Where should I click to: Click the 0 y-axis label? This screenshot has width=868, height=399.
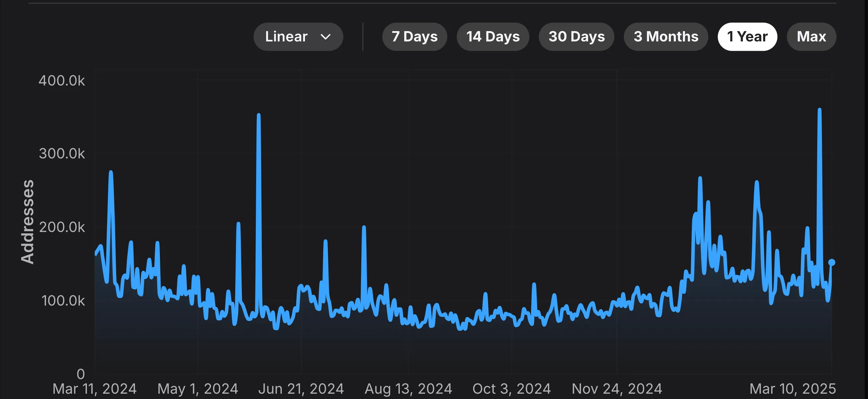(x=81, y=374)
